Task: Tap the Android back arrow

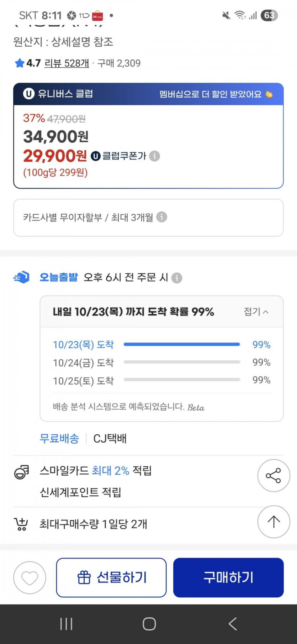Action: 233,624
